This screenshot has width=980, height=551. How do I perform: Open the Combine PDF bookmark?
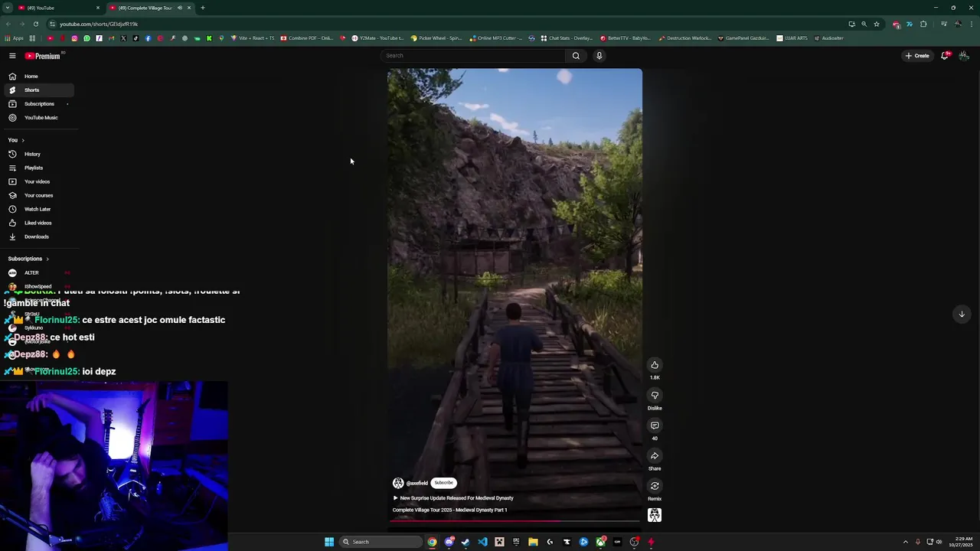(307, 38)
